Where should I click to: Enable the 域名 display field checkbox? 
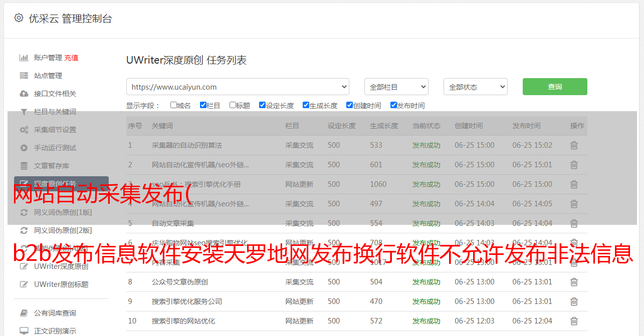click(173, 105)
